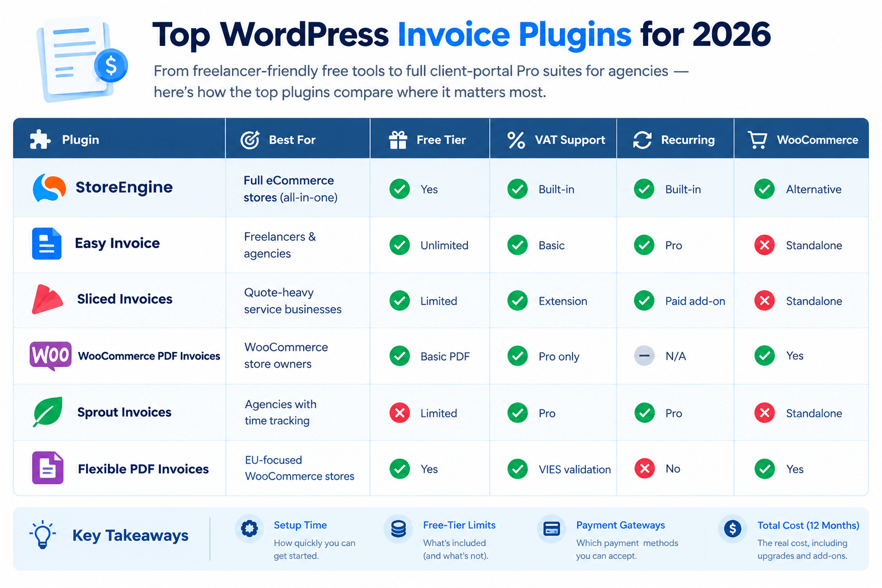Viewport: 882px width, 588px height.
Task: Click the Payment Gateways takeaway title
Action: tap(620, 525)
